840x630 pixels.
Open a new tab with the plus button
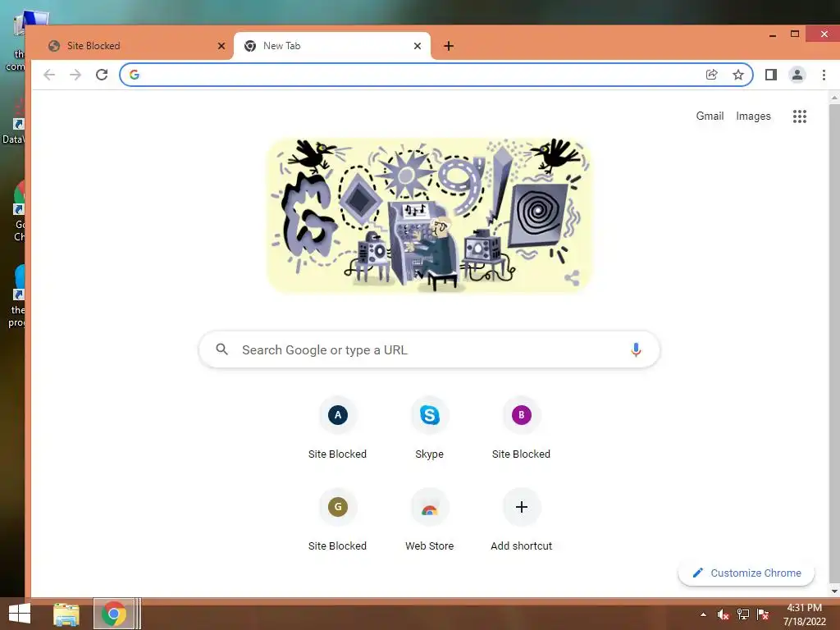[449, 46]
